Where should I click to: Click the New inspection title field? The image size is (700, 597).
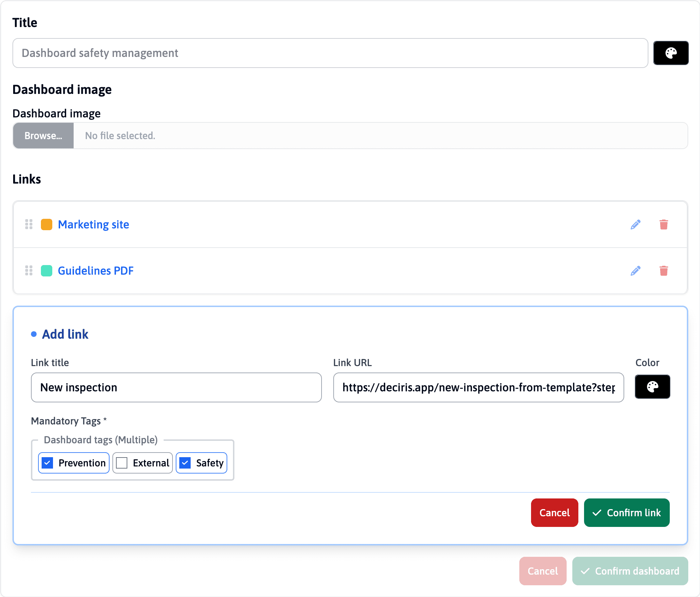click(176, 387)
